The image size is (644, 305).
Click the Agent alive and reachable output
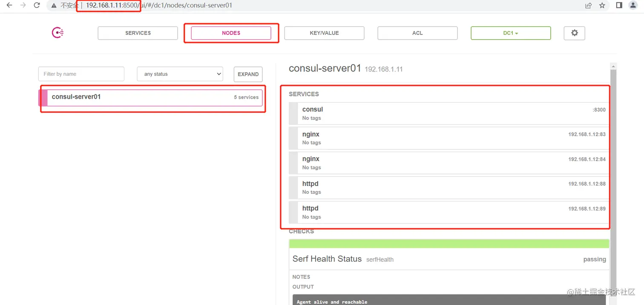tap(332, 302)
